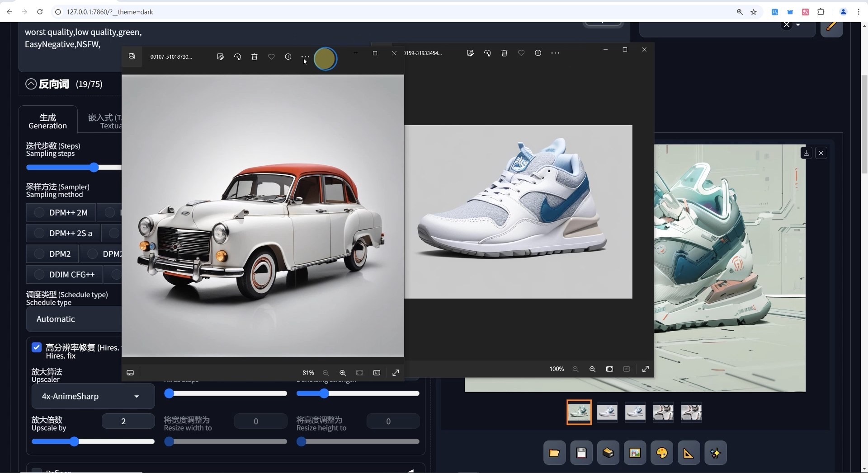Viewport: 868px width, 473px height.
Task: Open file info for shoe photo
Action: (538, 53)
